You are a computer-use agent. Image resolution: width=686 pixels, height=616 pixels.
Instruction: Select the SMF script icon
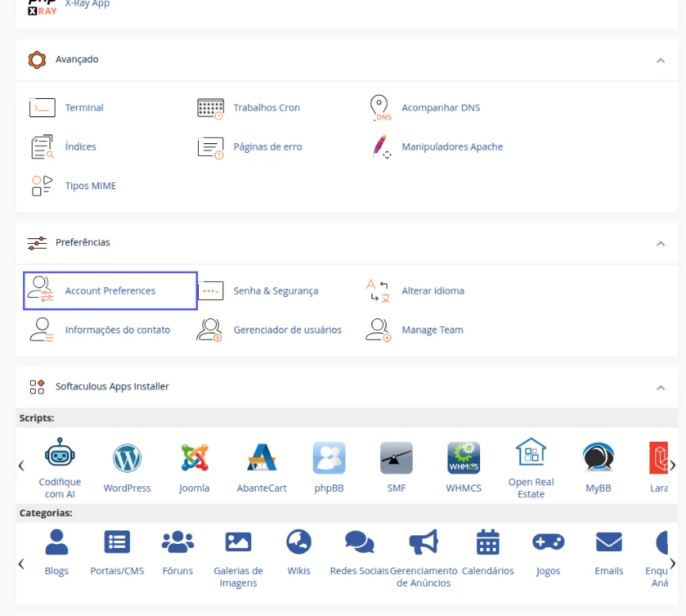pos(396,458)
